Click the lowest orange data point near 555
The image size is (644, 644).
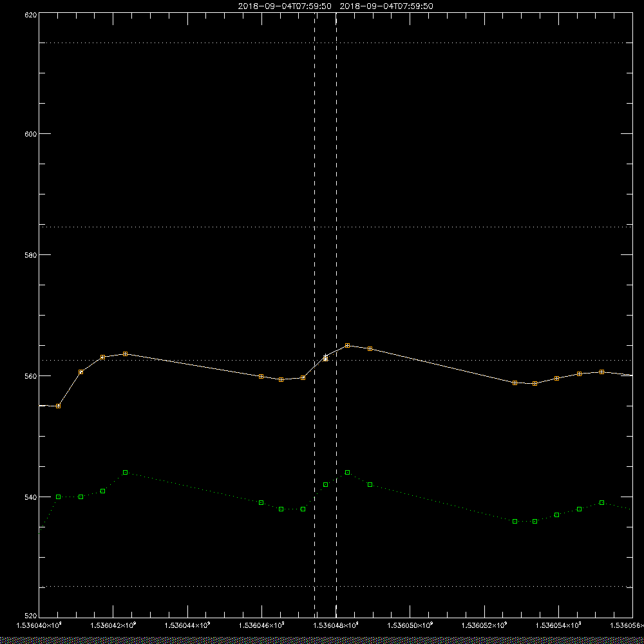[x=59, y=406]
